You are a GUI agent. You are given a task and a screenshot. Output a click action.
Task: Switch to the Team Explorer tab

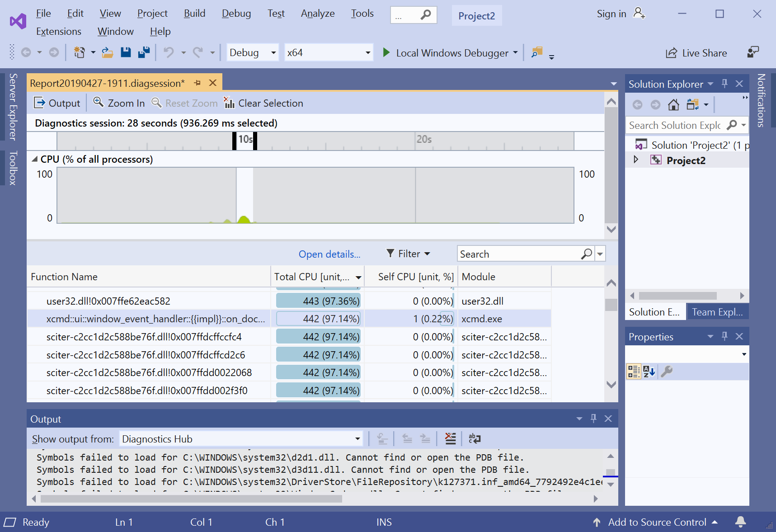[x=717, y=312]
